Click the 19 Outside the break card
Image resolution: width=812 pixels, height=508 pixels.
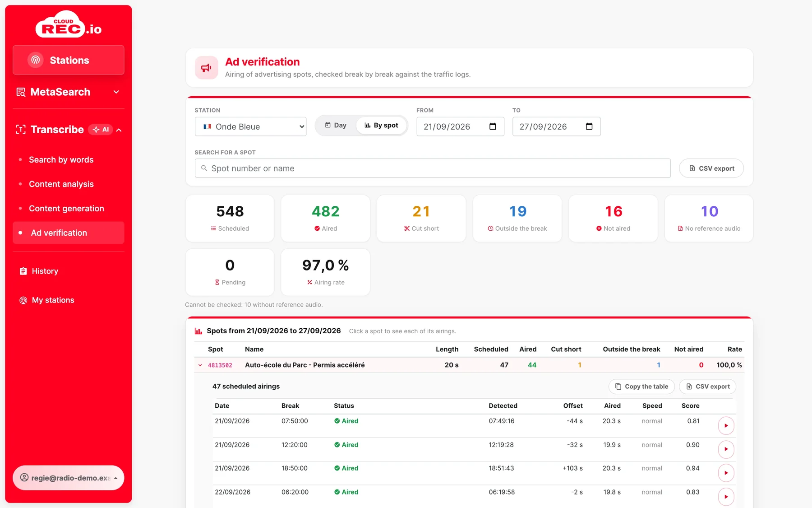coord(517,219)
